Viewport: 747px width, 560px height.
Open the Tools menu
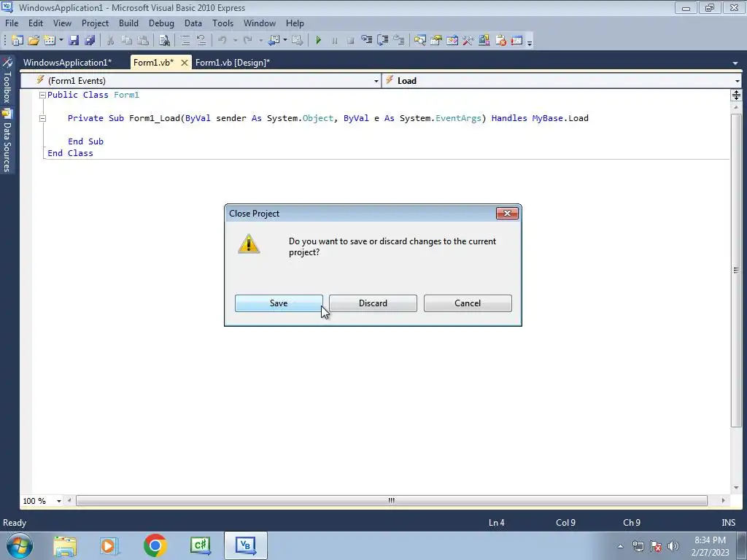[222, 23]
